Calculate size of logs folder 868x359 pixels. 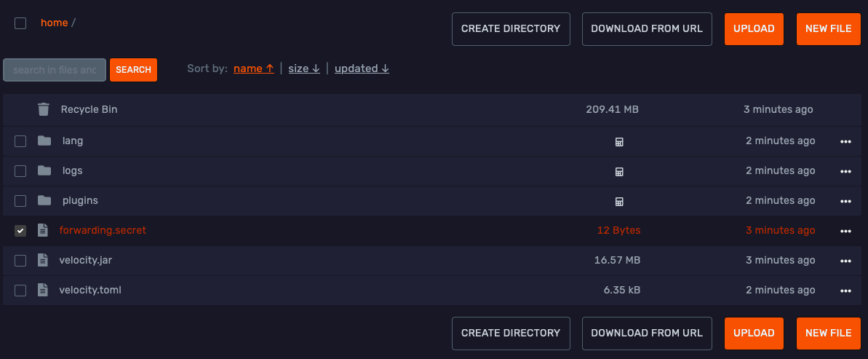point(619,172)
